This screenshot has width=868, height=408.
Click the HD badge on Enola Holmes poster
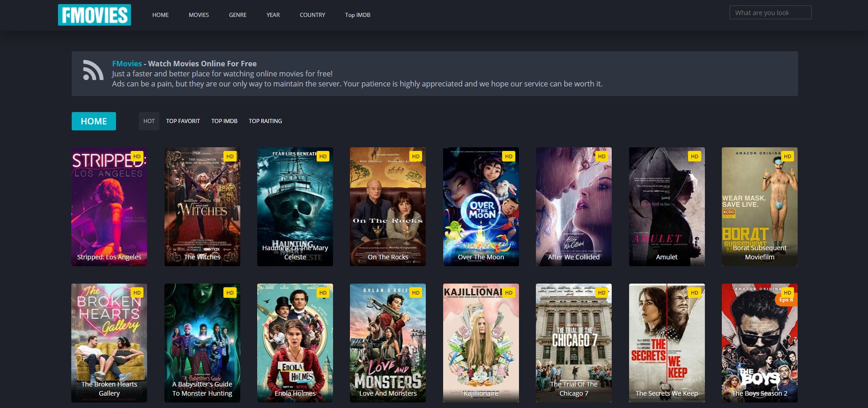323,293
